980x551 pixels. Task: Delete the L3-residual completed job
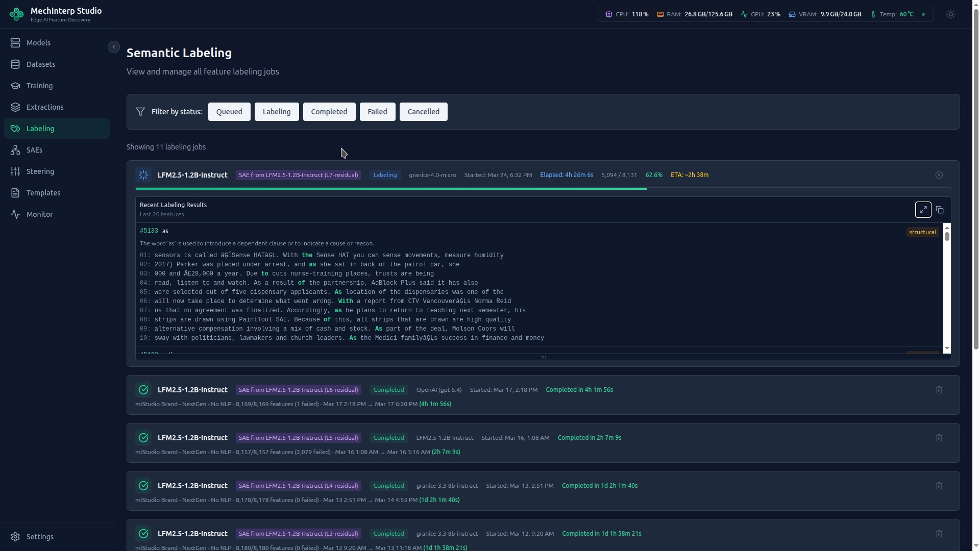(x=939, y=534)
